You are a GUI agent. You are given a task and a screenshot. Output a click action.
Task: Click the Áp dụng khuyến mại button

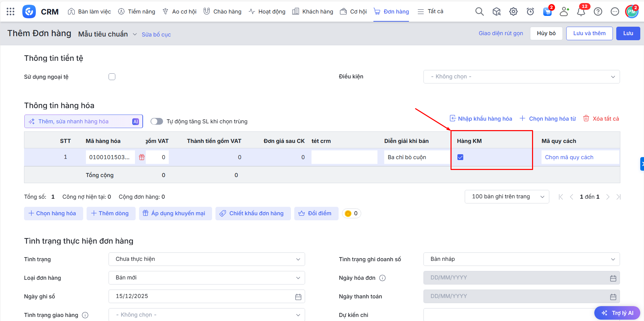(175, 214)
